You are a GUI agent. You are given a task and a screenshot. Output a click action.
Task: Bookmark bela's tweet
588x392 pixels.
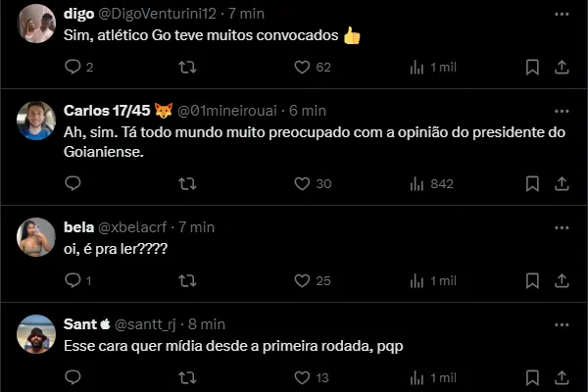(532, 280)
